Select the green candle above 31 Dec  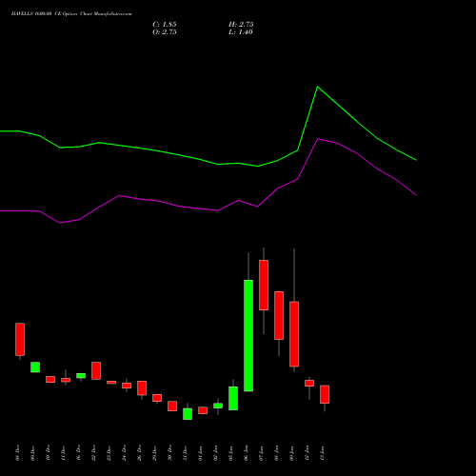click(x=188, y=414)
